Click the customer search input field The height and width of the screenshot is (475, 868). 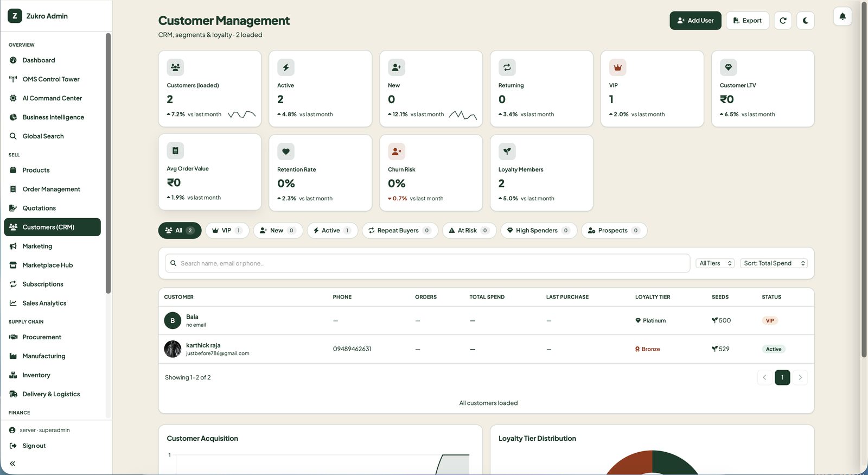[x=427, y=263]
